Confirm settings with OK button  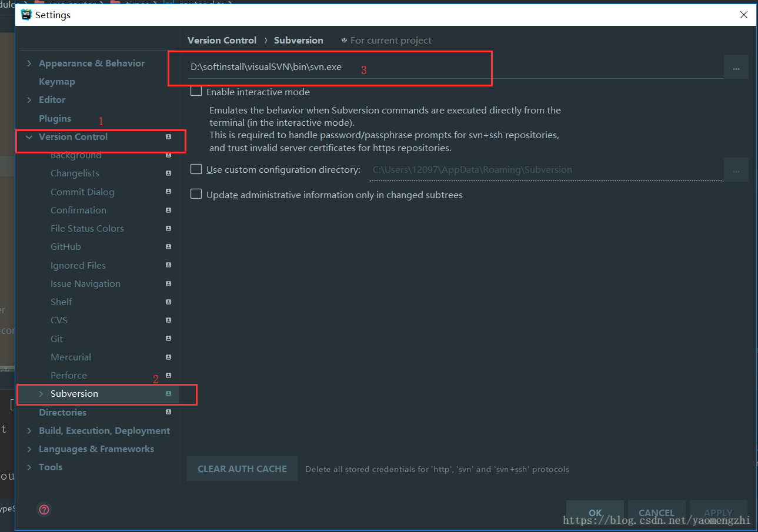(x=595, y=513)
